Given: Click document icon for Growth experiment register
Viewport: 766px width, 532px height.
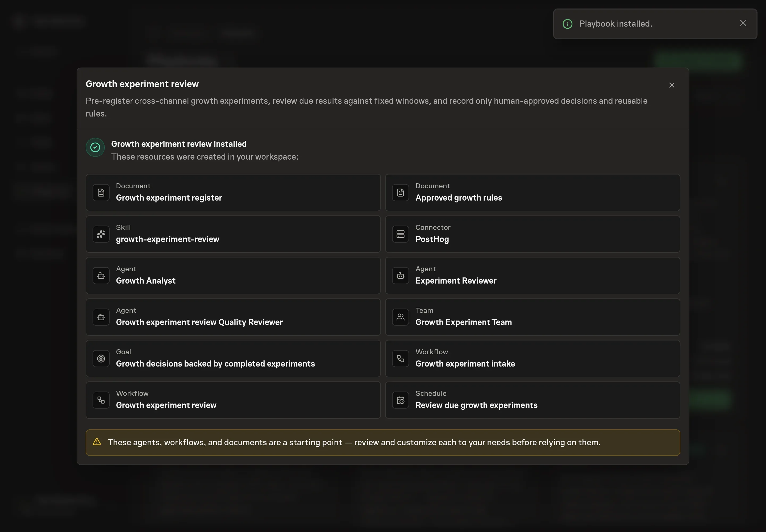Looking at the screenshot, I should tap(101, 193).
